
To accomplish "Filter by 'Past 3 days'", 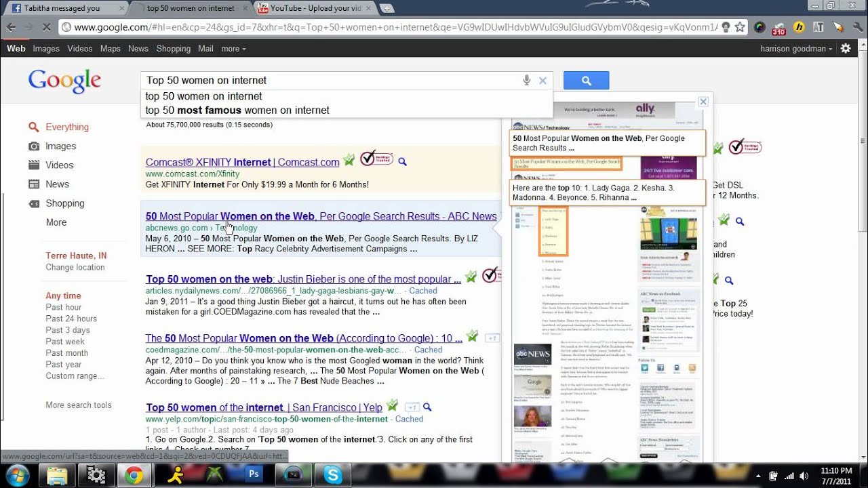I will (x=68, y=330).
